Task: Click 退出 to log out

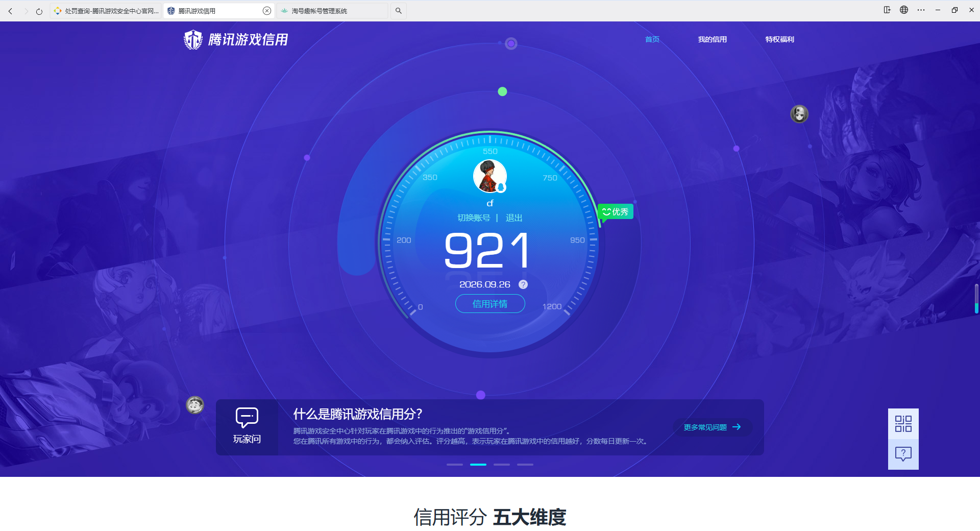Action: tap(514, 218)
